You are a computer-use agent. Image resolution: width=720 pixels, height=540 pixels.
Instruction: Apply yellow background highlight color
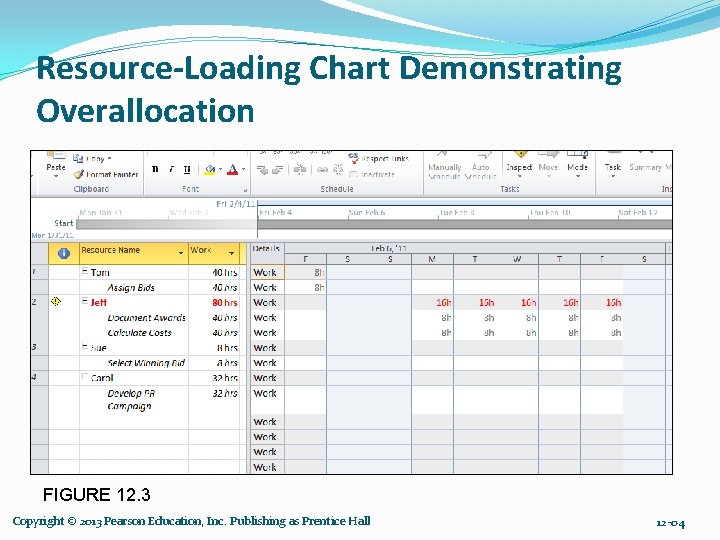pos(210,170)
